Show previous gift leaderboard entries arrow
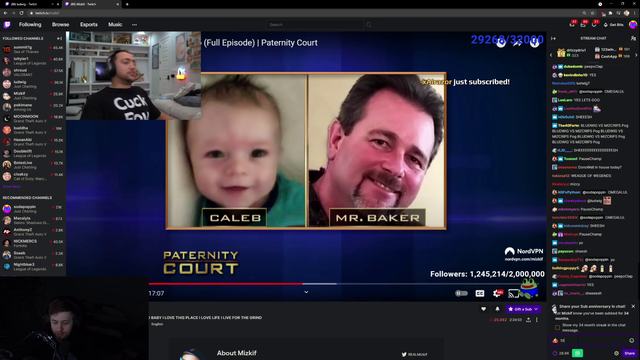640x360 pixels. (x=551, y=55)
